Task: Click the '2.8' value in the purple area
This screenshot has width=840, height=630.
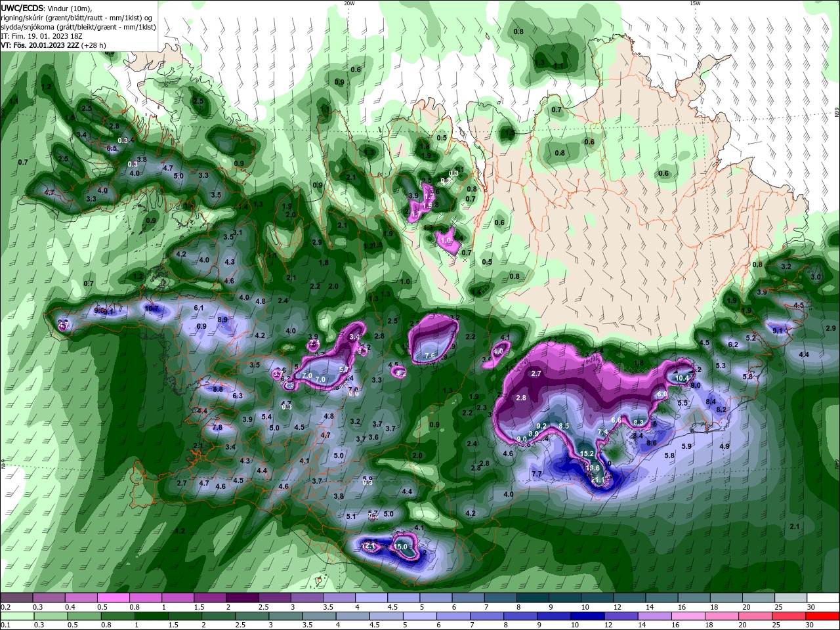Action: click(x=521, y=398)
